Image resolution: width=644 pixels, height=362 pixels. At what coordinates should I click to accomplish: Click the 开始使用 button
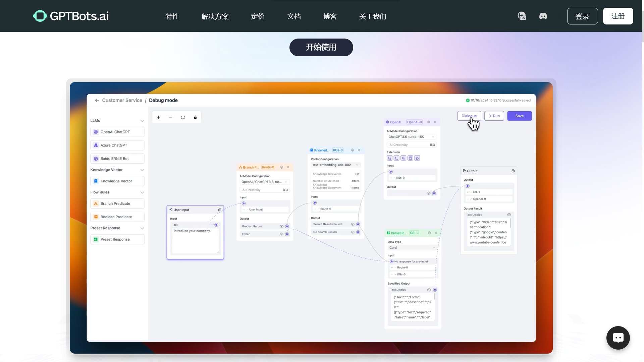321,47
